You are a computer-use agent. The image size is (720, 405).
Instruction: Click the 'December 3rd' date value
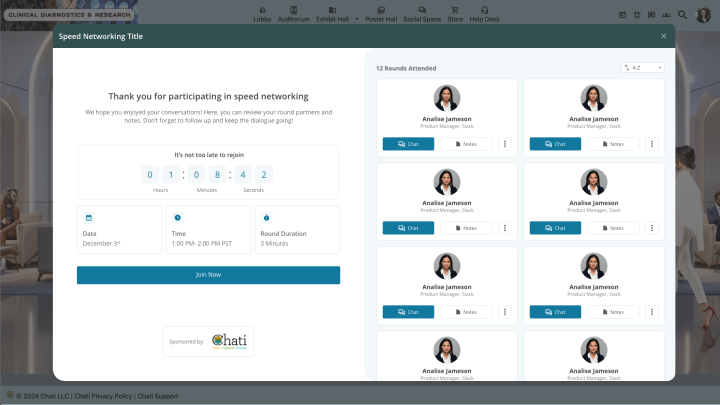pyautogui.click(x=101, y=243)
